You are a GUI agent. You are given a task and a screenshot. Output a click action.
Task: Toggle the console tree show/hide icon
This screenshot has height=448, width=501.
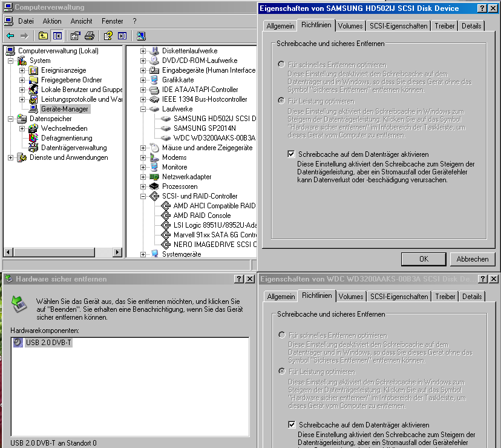[x=57, y=36]
